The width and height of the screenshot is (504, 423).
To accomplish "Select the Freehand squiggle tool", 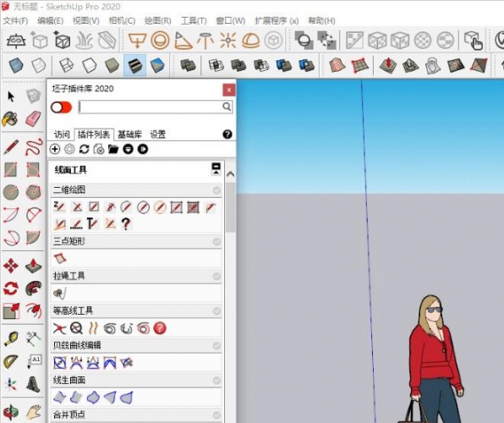I will click(x=34, y=147).
